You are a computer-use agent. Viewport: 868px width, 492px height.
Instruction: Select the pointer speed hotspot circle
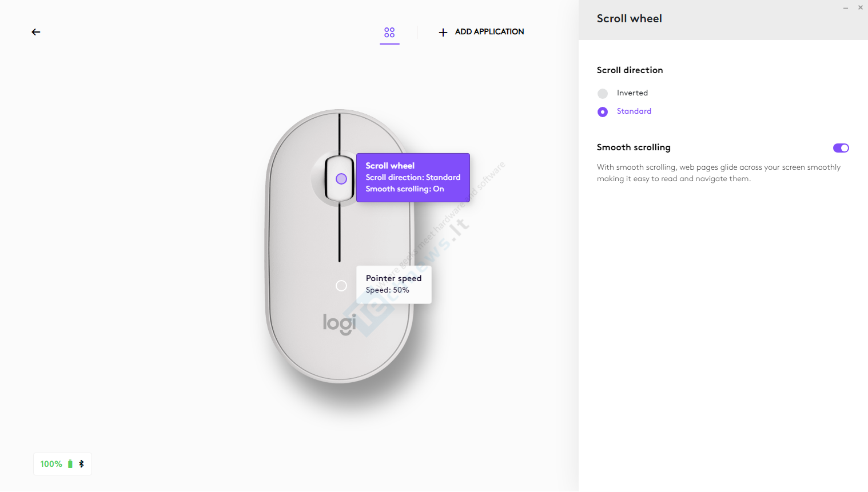click(x=341, y=286)
